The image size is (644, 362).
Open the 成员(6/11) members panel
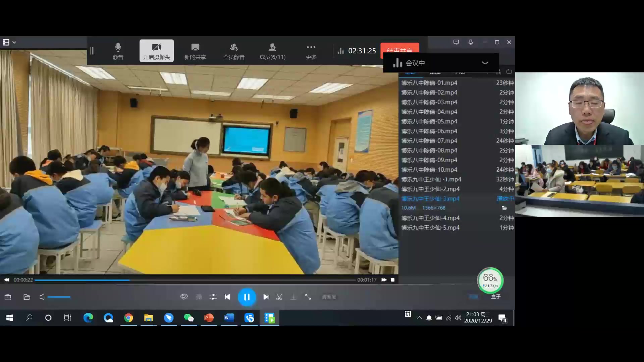tap(272, 51)
